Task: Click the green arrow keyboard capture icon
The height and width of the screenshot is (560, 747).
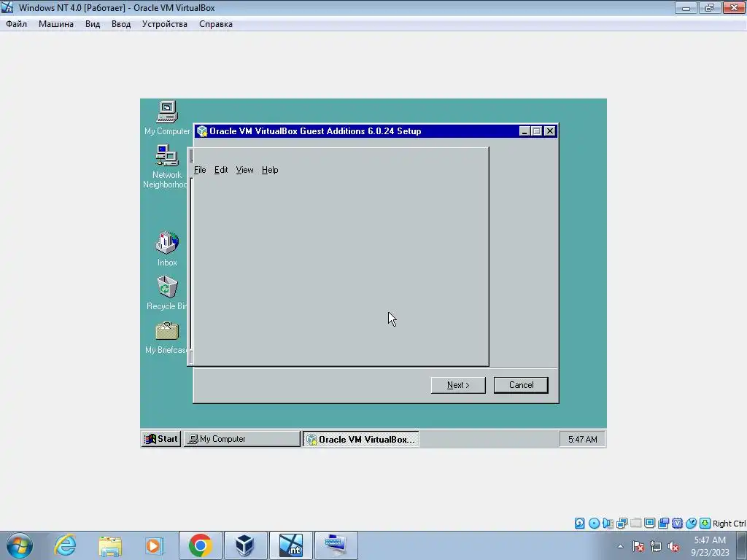Action: 705,524
